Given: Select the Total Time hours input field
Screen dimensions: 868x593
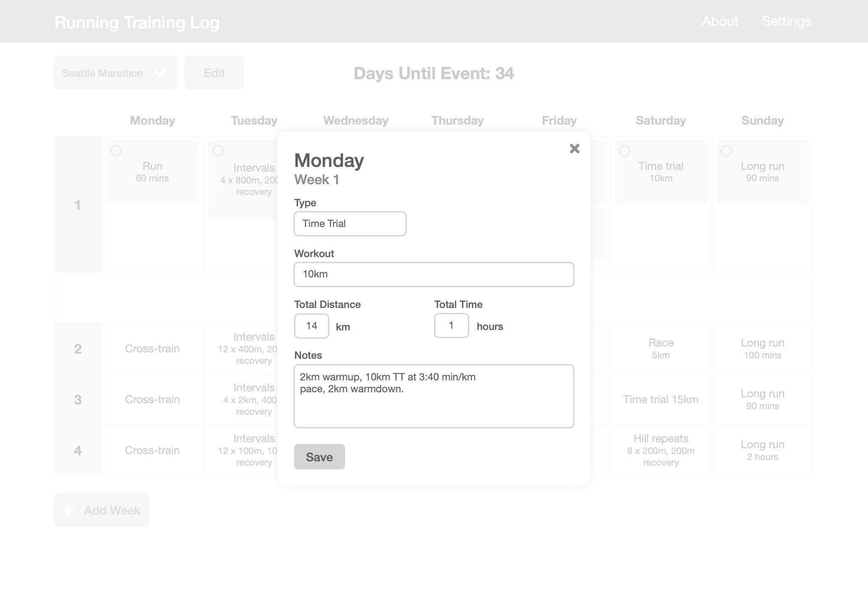Looking at the screenshot, I should (451, 325).
